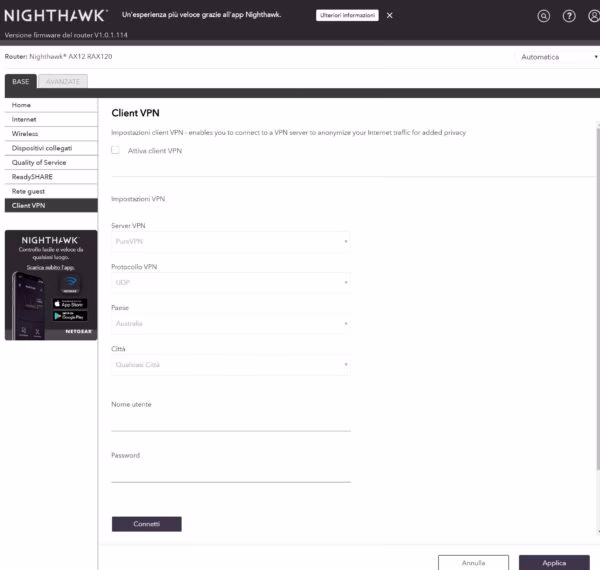Click the page vertical scrollbar
This screenshot has height=570, width=600.
click(598, 298)
